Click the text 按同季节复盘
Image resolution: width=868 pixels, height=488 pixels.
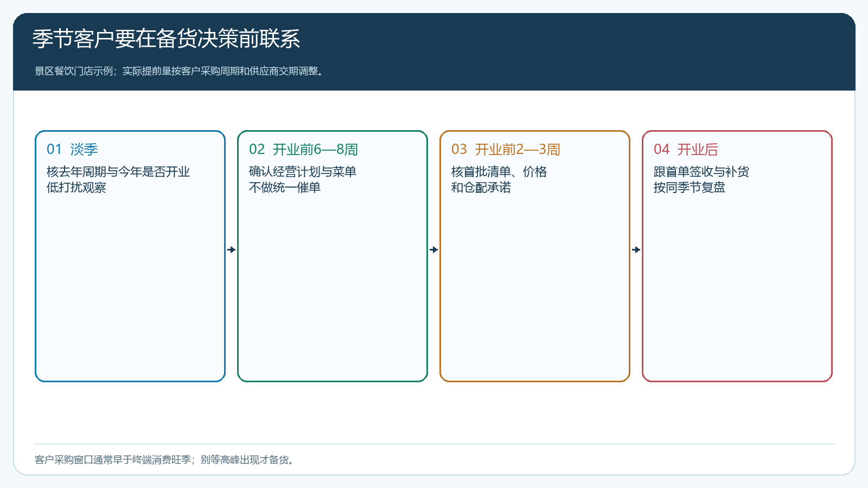tap(690, 188)
